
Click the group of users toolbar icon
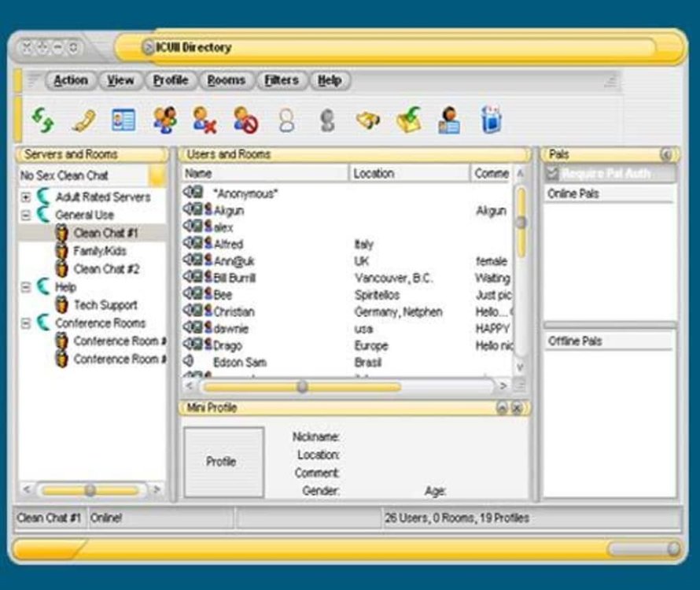164,120
